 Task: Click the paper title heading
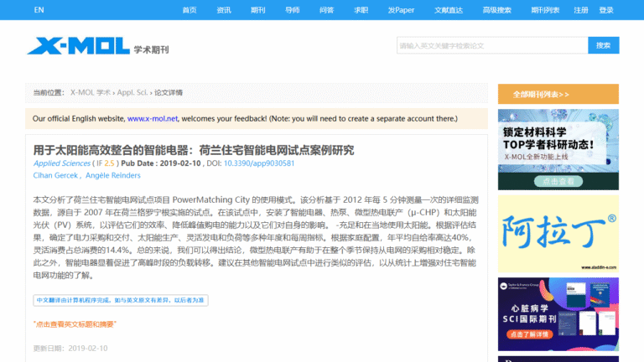tap(194, 150)
